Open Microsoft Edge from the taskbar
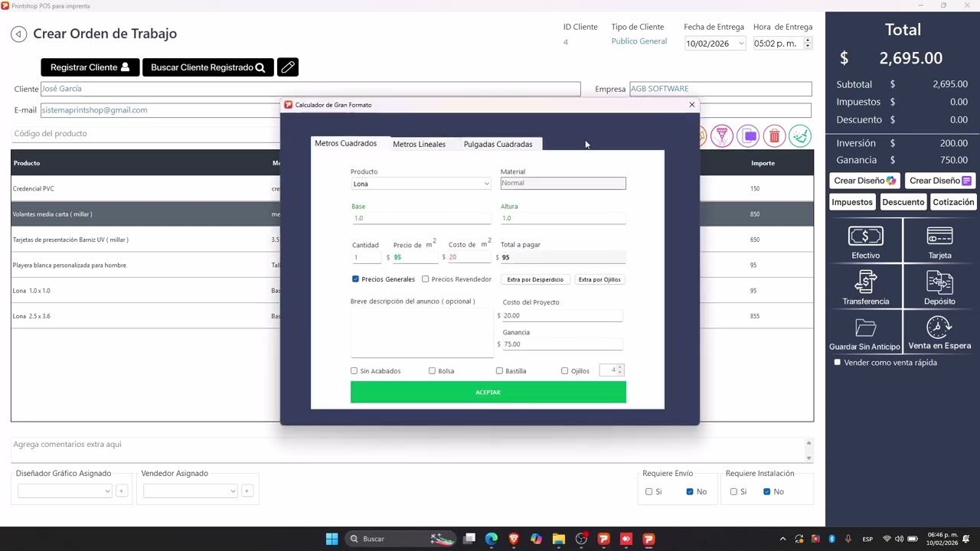Image resolution: width=980 pixels, height=551 pixels. pos(491,539)
